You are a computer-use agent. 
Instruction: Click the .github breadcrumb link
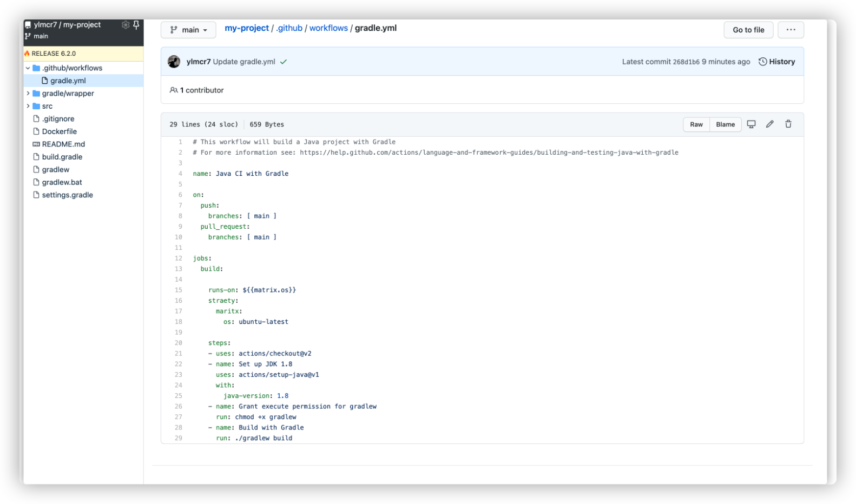coord(289,28)
